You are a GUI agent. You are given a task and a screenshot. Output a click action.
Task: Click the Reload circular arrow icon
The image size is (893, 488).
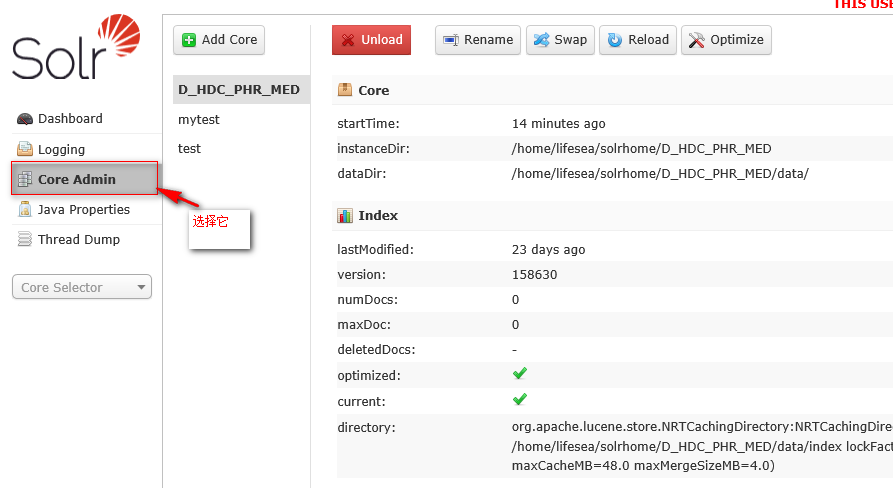(x=615, y=40)
